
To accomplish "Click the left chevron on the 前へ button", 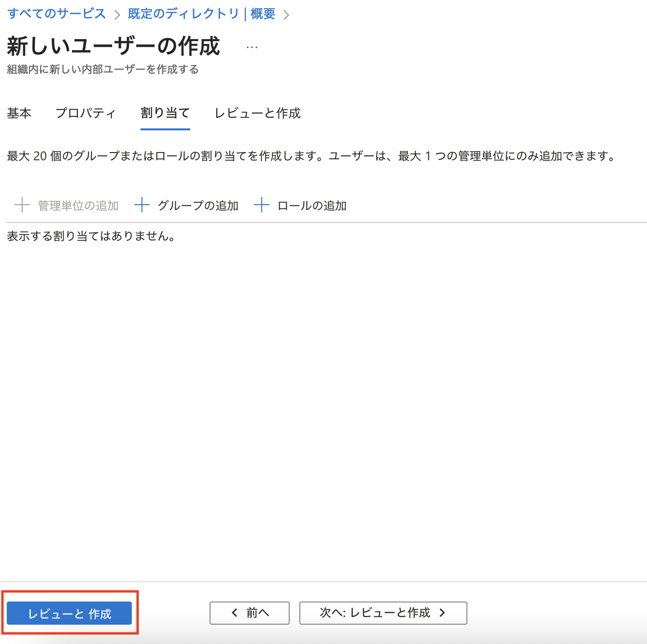I will (x=234, y=613).
